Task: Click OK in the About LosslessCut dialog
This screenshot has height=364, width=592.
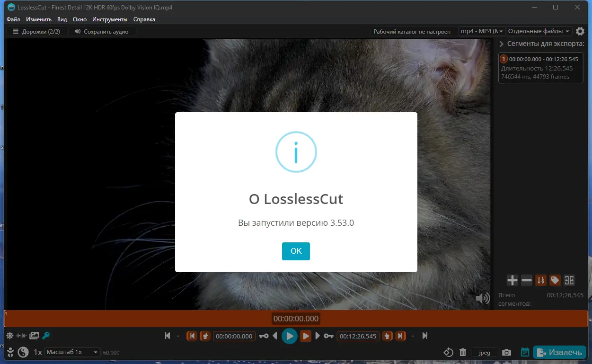Action: point(296,251)
